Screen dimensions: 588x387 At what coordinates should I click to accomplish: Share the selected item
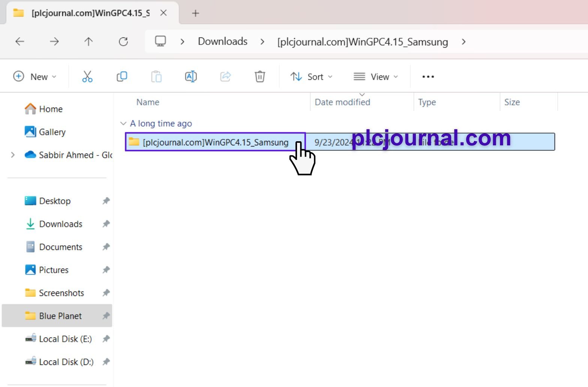225,76
